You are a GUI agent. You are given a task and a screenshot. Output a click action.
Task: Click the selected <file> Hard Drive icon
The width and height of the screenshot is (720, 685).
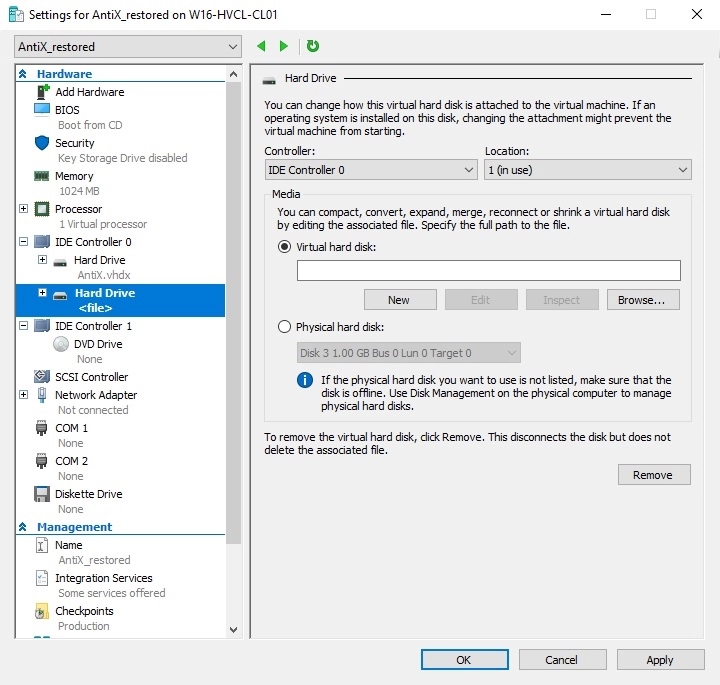(60, 296)
